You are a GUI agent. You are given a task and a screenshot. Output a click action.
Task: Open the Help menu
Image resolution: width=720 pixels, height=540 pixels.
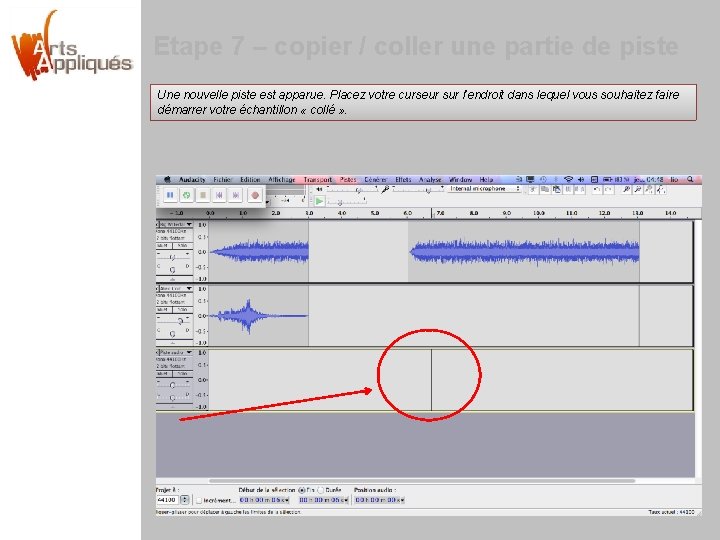coord(486,180)
